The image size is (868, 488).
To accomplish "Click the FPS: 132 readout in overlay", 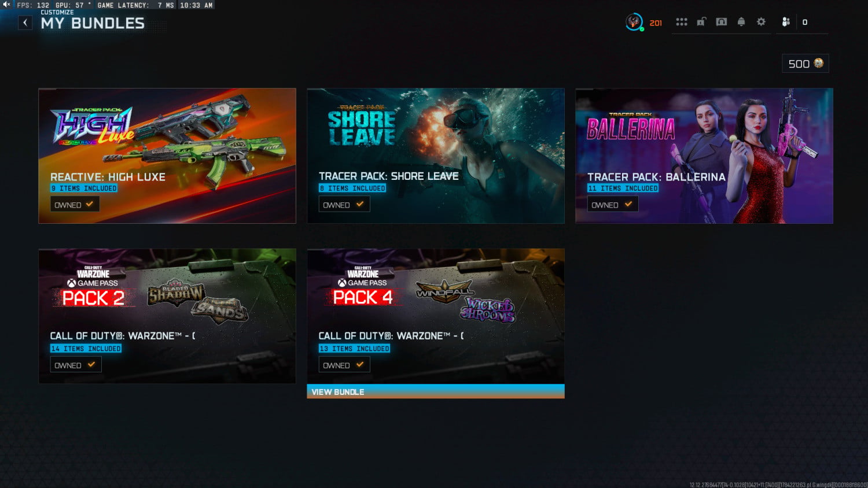I will (x=33, y=5).
